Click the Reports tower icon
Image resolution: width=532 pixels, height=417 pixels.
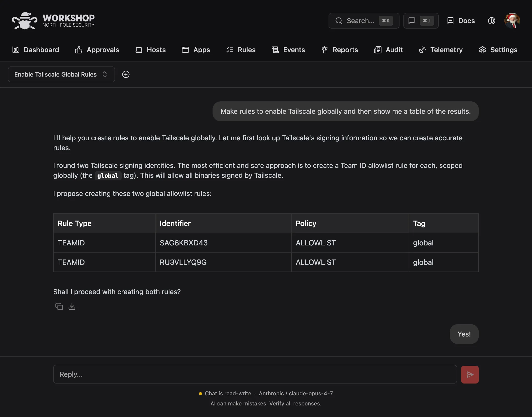(x=325, y=50)
